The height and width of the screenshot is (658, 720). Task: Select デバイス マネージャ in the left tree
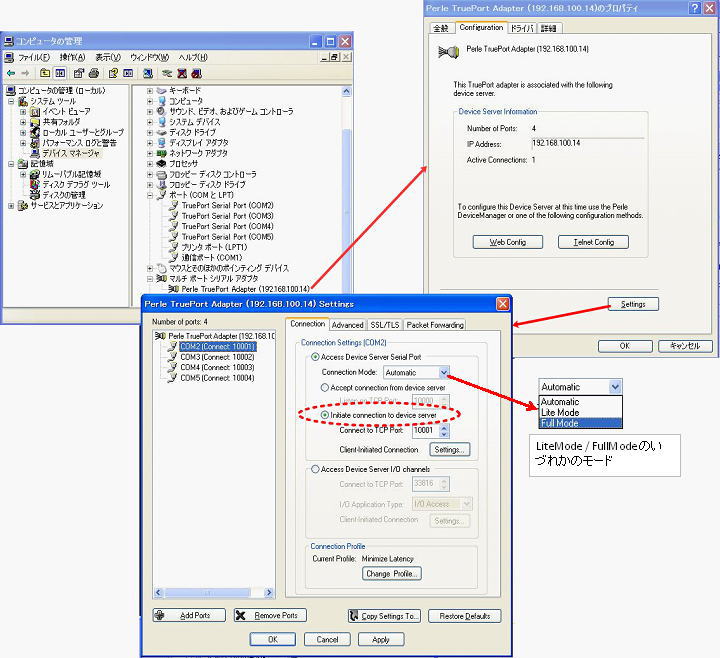[68, 153]
